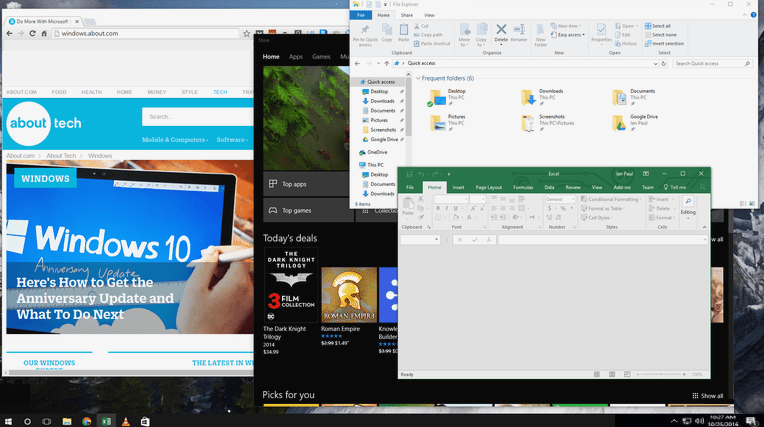Open Action Center notification icon
This screenshot has width=764, height=427.
[x=751, y=421]
